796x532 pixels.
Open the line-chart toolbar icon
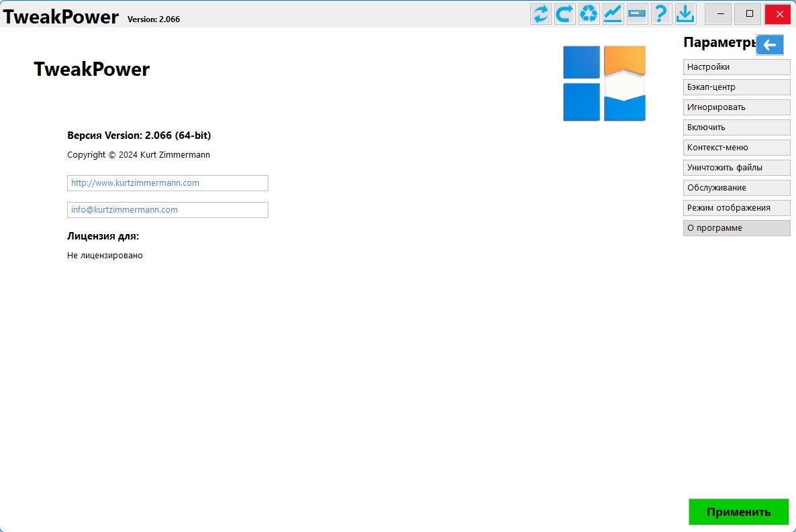613,13
